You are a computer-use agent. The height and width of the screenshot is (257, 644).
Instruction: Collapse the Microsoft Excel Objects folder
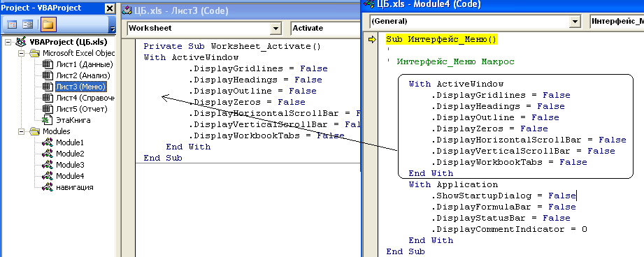(x=21, y=53)
